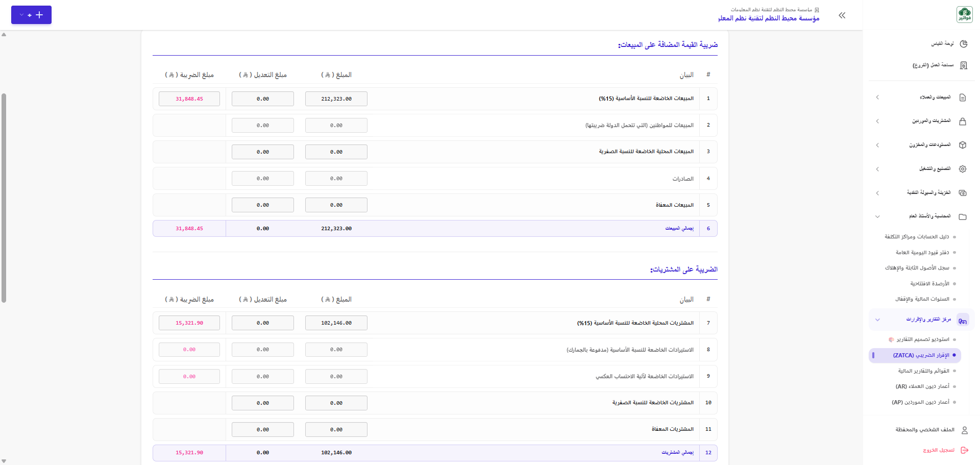
Task: Click the purchases and suppliers (المشتريات والموردين) bag icon
Action: [x=963, y=121]
